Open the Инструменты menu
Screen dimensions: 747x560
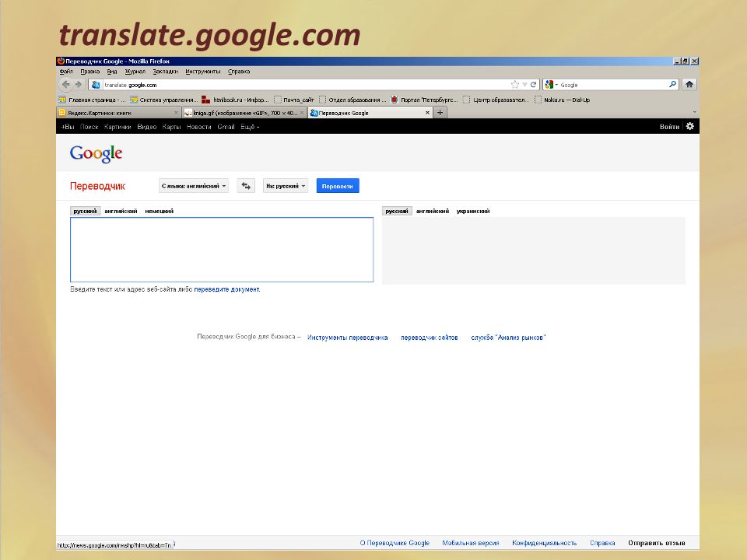pos(203,72)
